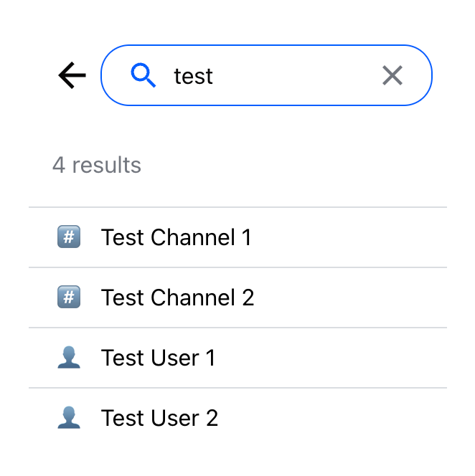Click the person icon beside Test User 1
This screenshot has width=475, height=476.
click(x=68, y=358)
